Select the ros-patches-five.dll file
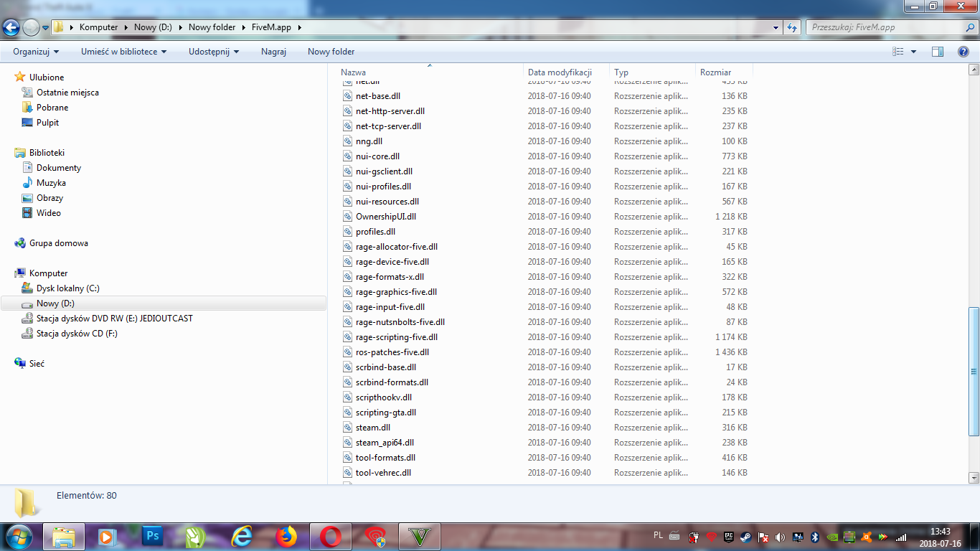The image size is (980, 551). (x=392, y=352)
